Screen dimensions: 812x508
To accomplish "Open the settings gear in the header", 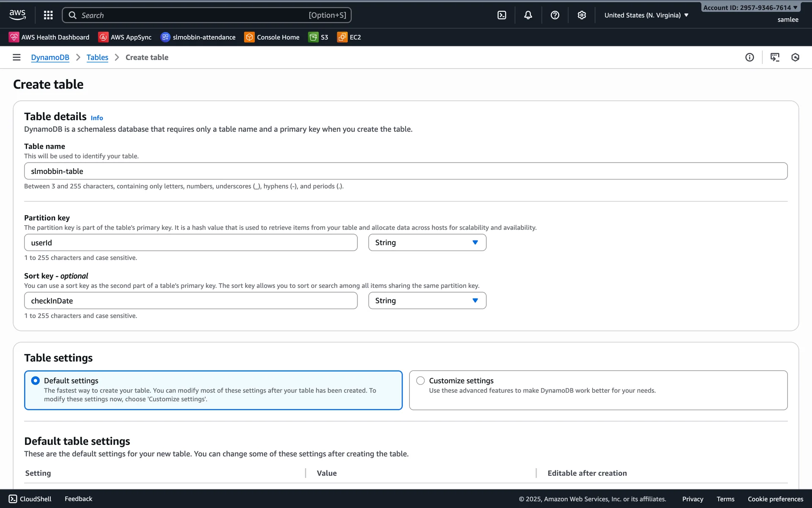I will [x=582, y=15].
